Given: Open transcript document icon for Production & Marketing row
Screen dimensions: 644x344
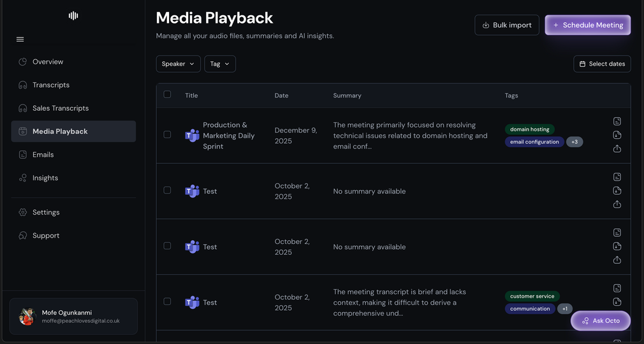Looking at the screenshot, I should pos(617,121).
